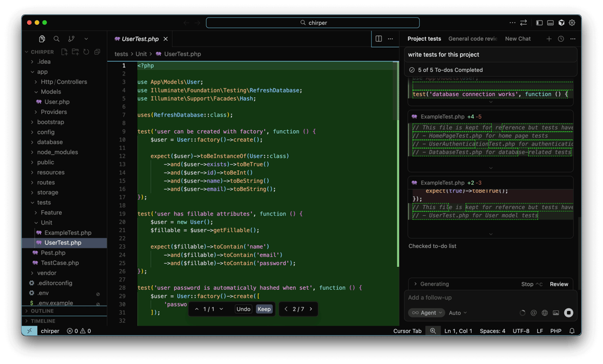
Task: Close the UserTest.php tab
Action: click(x=165, y=39)
